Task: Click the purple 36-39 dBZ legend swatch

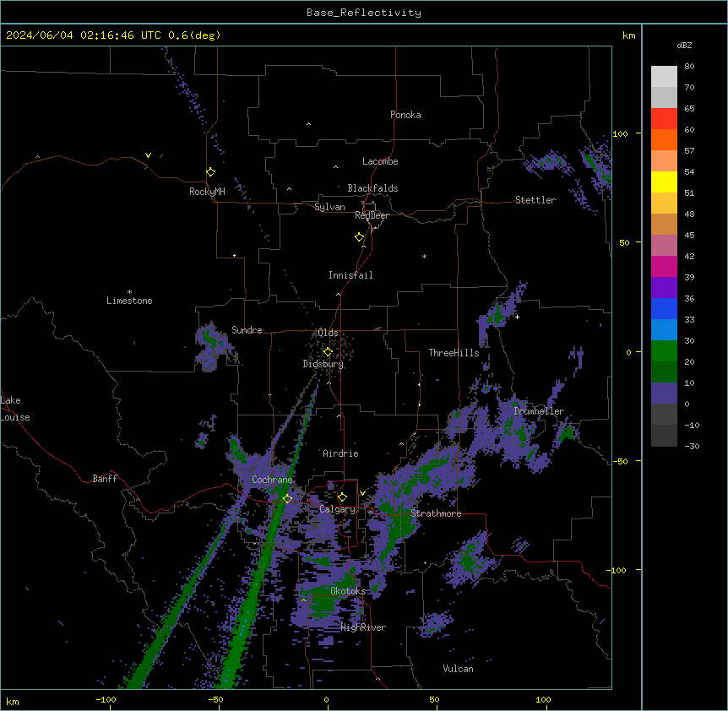Action: click(x=664, y=288)
